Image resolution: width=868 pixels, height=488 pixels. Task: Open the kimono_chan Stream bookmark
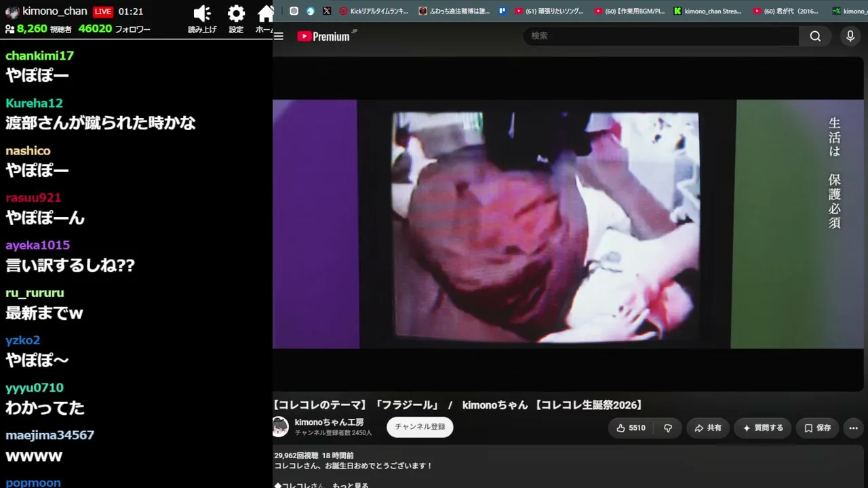(x=708, y=11)
